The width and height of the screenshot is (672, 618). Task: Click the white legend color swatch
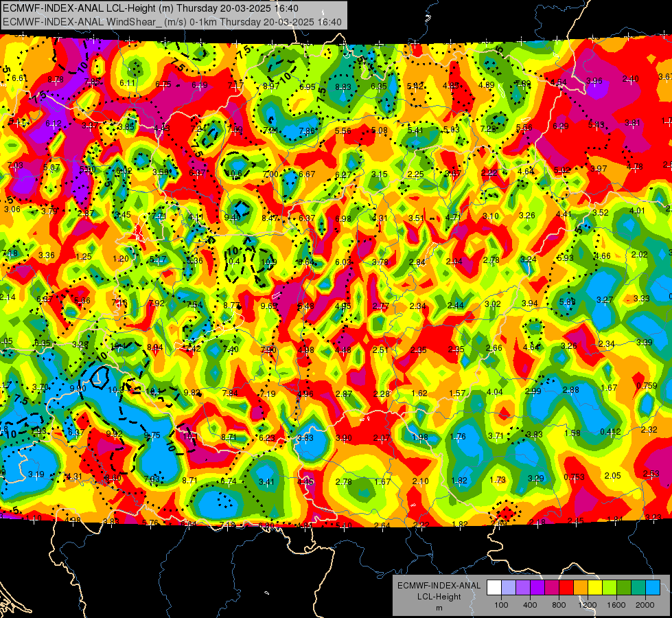[x=494, y=587]
